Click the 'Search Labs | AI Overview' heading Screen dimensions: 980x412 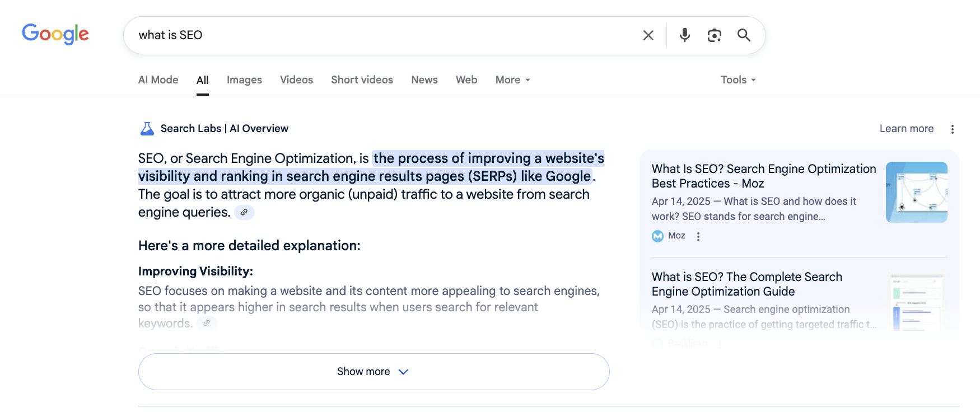click(225, 129)
